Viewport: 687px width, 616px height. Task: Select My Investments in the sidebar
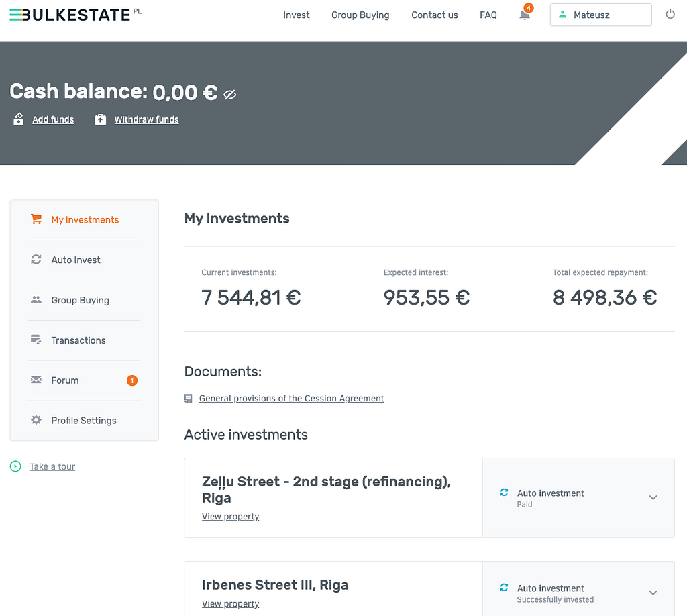pyautogui.click(x=85, y=219)
